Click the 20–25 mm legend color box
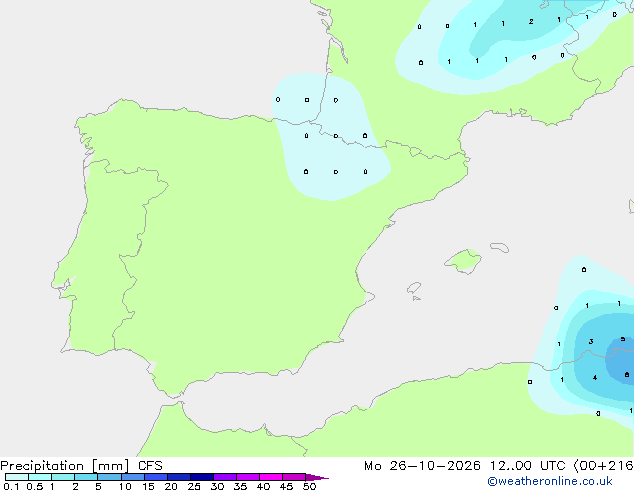634x490 pixels. click(179, 477)
